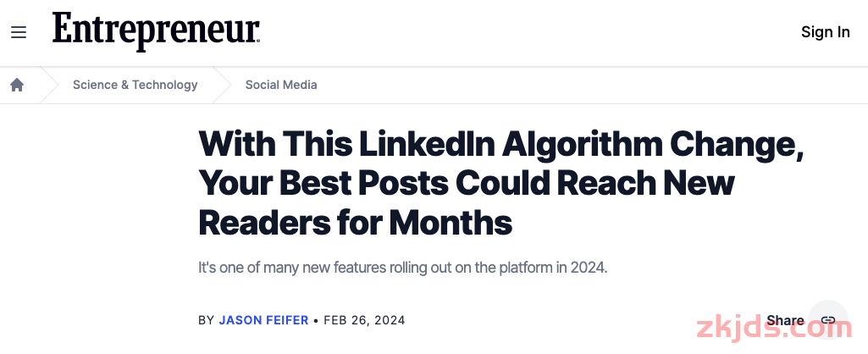Click the breadcrumb arrow after Science & Technology

pos(222,85)
